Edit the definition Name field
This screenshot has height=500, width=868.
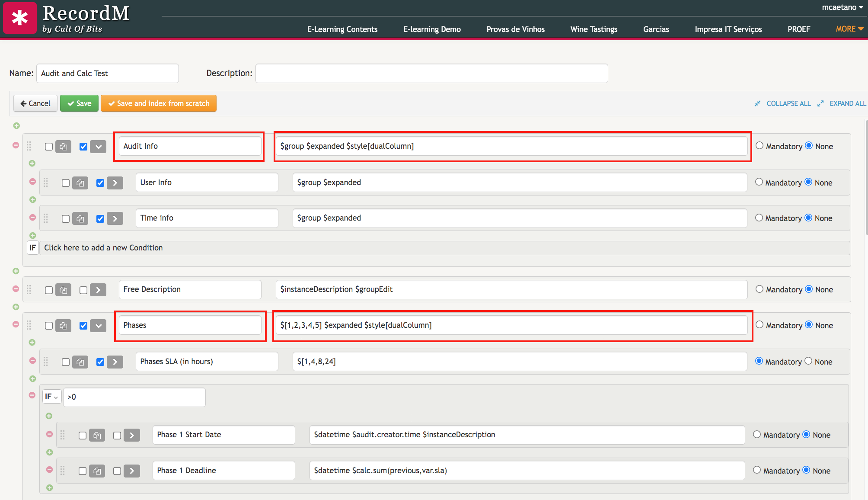[x=108, y=74]
